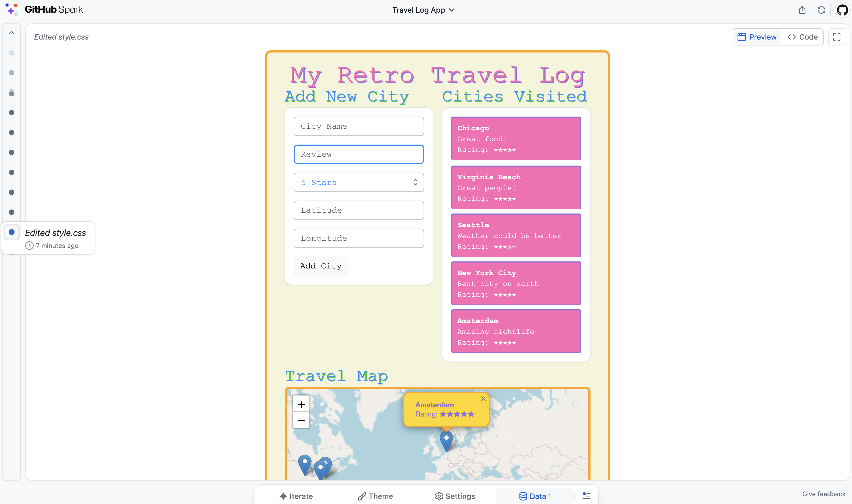Screen dimensions: 852x504
Task: Focus the Longitude input field
Action: (x=359, y=238)
